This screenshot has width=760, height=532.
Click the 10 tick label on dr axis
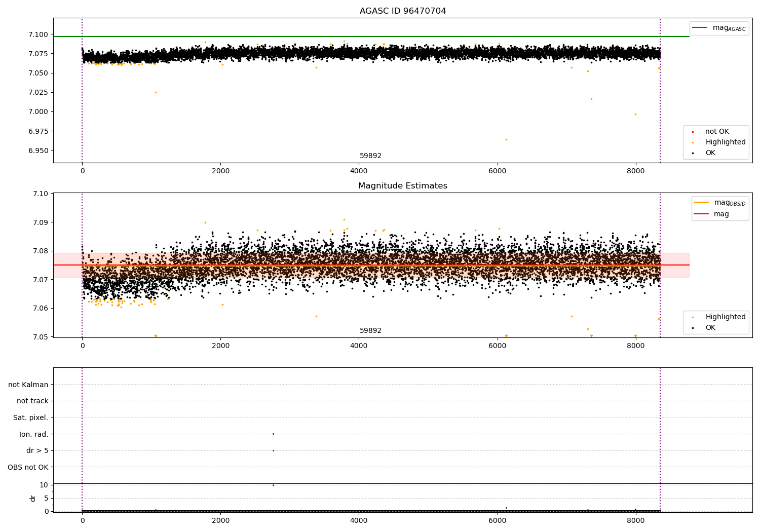44,485
